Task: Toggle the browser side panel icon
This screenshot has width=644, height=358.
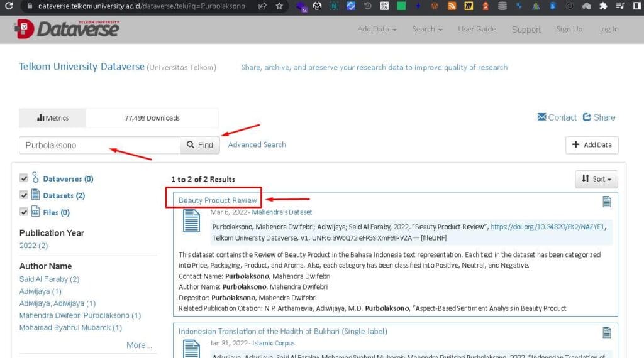Action: pos(637,6)
